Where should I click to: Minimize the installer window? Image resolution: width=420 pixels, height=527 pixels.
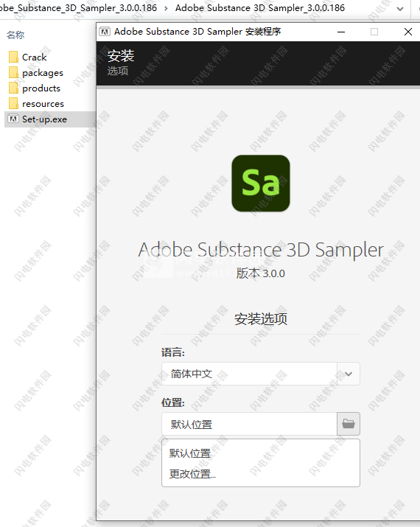341,32
